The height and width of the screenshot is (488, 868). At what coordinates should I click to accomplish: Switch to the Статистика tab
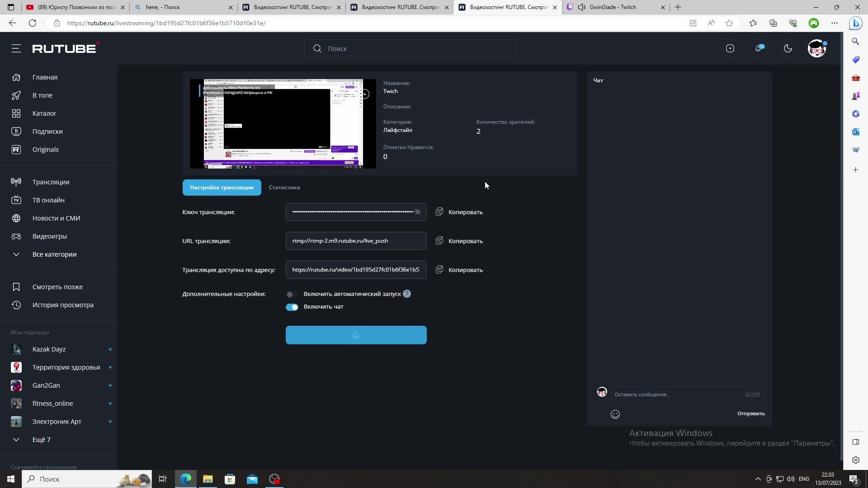pyautogui.click(x=284, y=188)
